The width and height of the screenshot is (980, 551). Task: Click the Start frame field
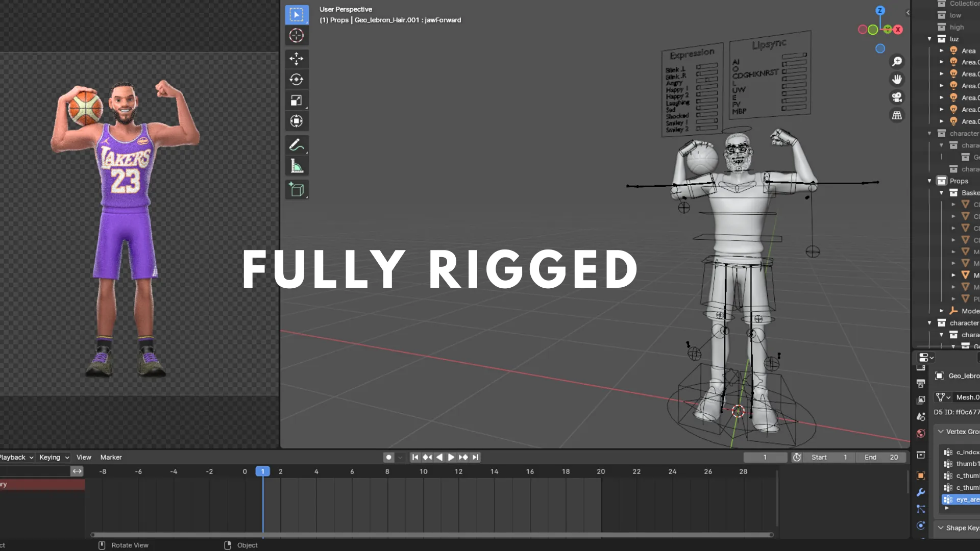(x=829, y=458)
